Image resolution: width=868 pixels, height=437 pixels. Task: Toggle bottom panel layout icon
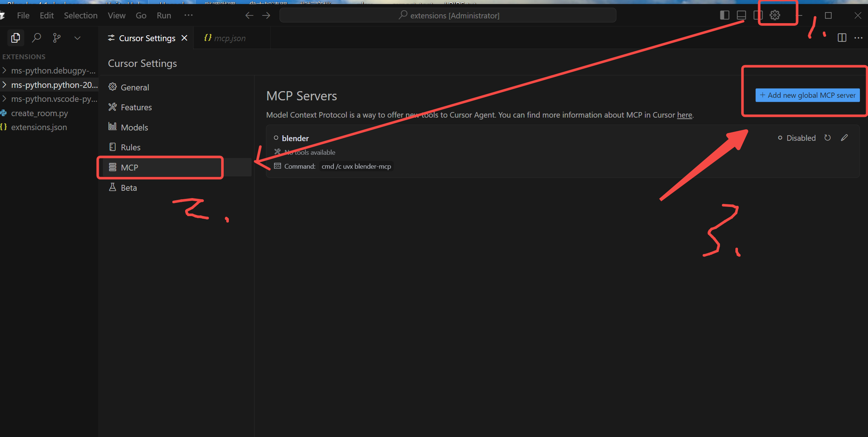tap(741, 15)
